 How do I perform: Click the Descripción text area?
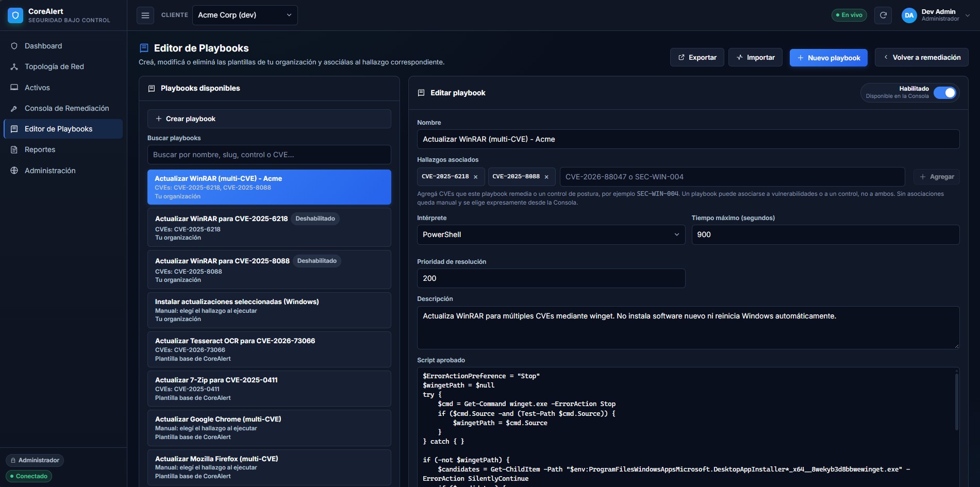point(688,328)
